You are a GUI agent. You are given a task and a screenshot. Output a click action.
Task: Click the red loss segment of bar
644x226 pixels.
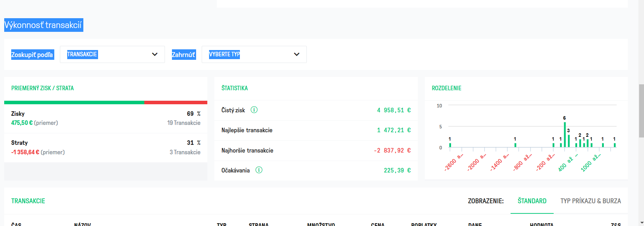pos(175,103)
